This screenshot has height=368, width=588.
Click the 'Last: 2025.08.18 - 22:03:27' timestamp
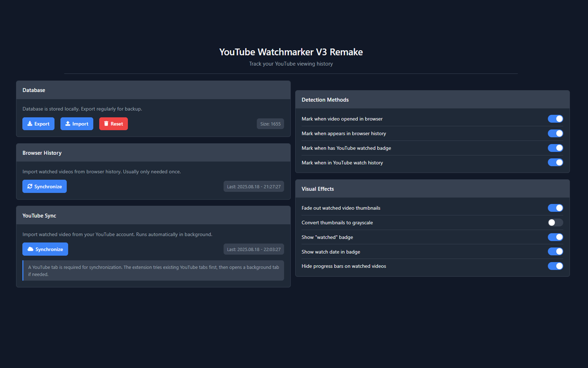pyautogui.click(x=254, y=249)
